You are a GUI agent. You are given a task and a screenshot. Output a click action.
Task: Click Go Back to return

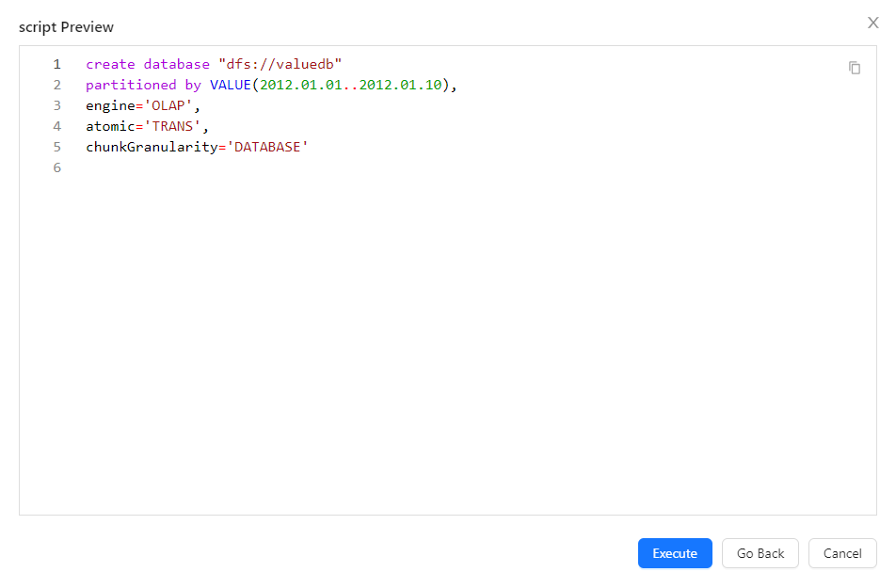pos(760,553)
